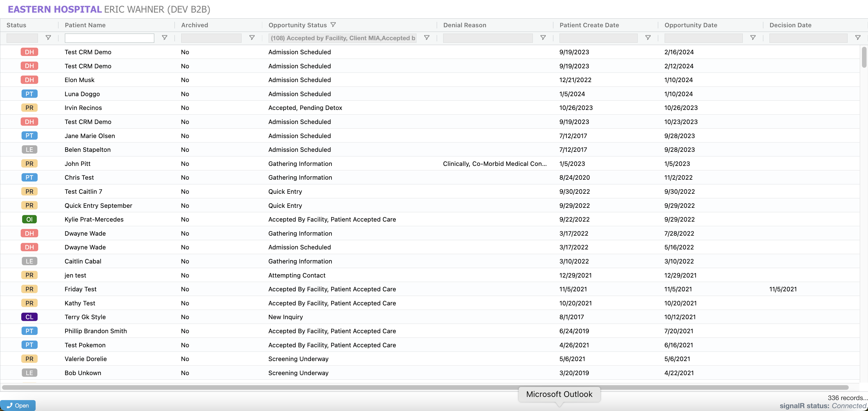Viewport: 868px width, 411px height.
Task: Click the Patient Create Date filter icon
Action: coord(648,38)
